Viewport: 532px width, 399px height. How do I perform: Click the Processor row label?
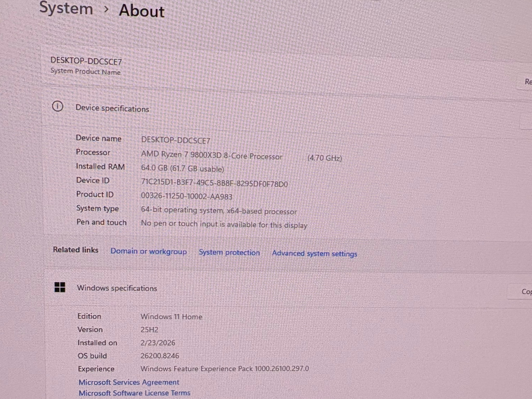(93, 152)
